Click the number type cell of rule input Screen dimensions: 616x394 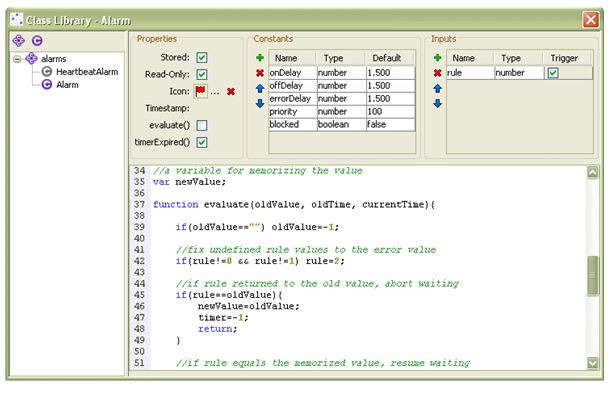click(x=519, y=73)
